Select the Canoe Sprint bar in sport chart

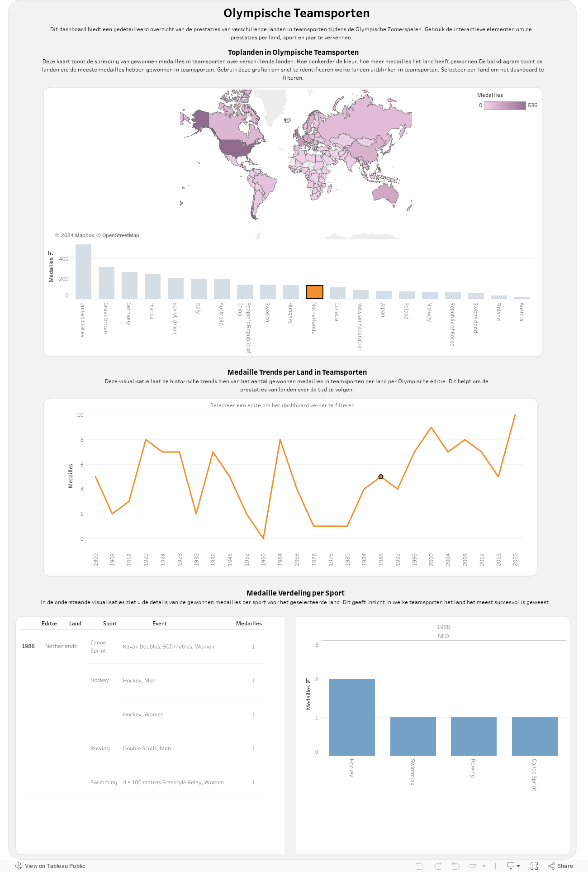535,736
